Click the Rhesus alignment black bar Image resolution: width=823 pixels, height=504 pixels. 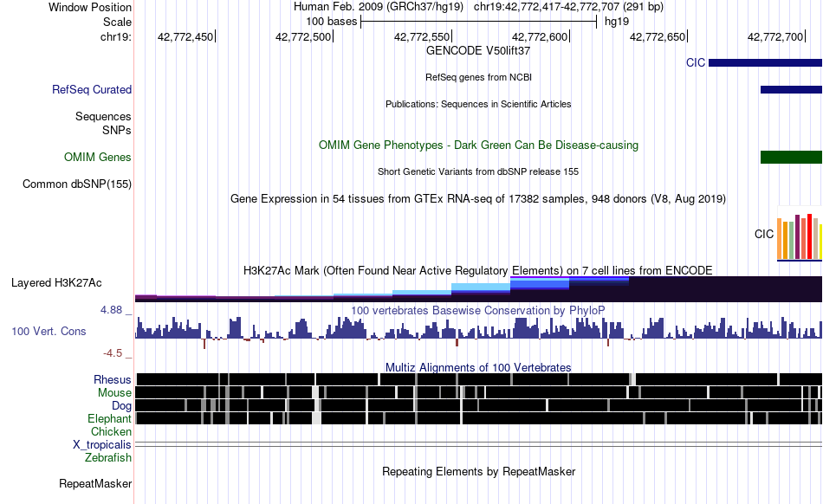[x=478, y=379]
